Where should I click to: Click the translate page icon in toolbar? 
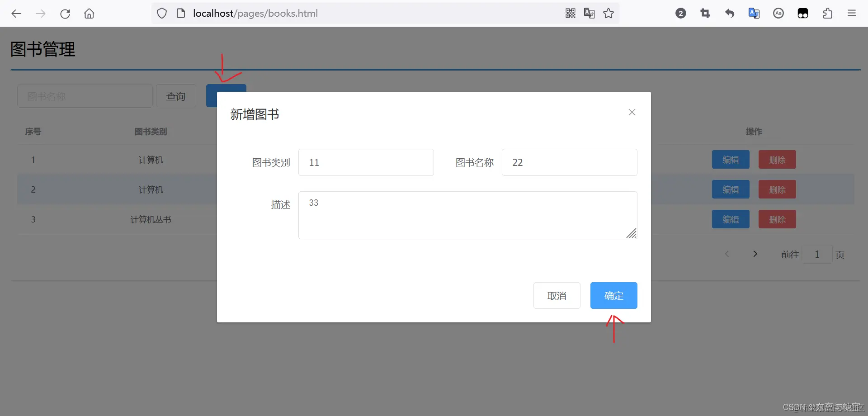point(589,13)
